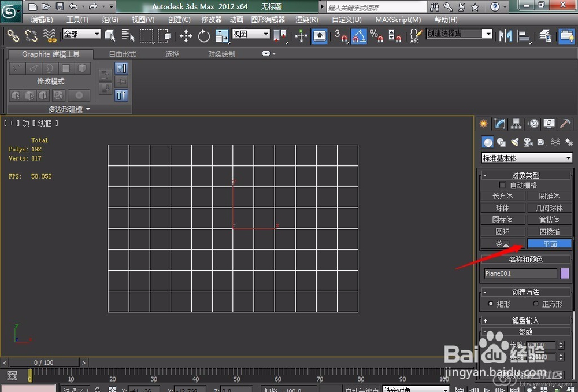Click the Plane001 object name field
Screen dimensions: 578x392
point(521,273)
